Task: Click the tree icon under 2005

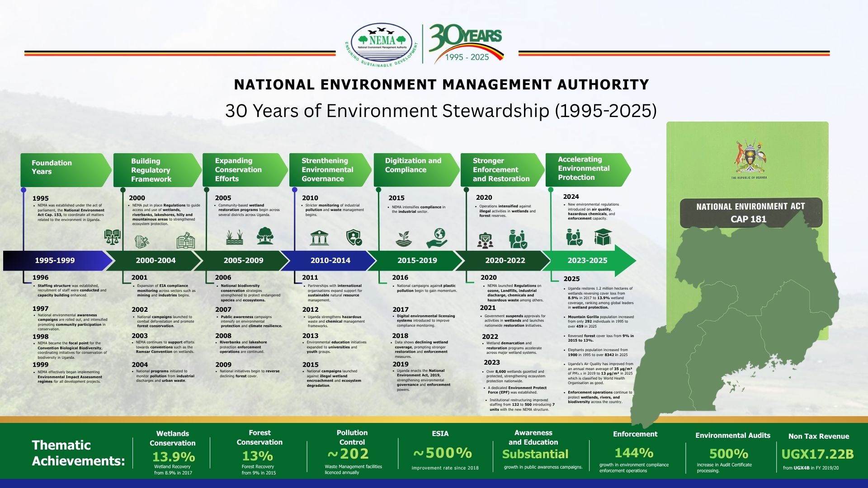Action: [x=264, y=236]
